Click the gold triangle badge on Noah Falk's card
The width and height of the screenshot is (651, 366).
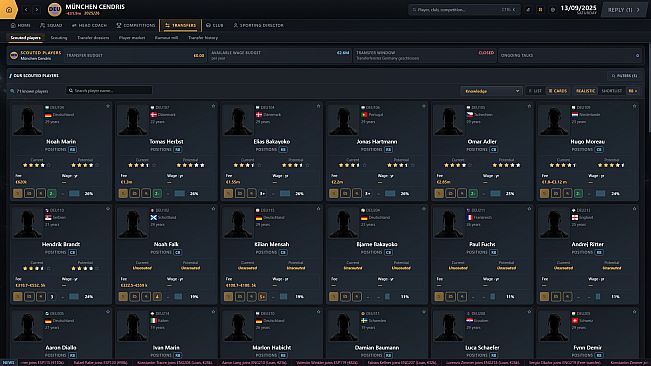tap(157, 296)
